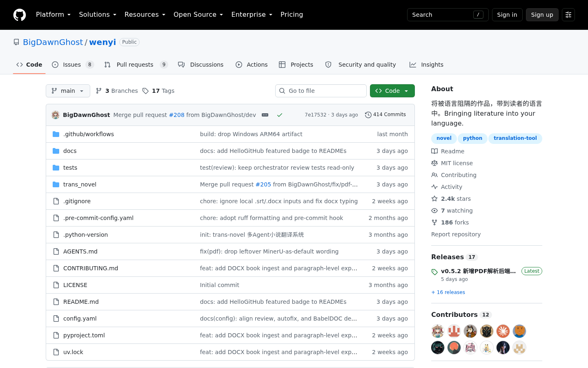
Task: Click the docs folder icon
Action: (56, 151)
